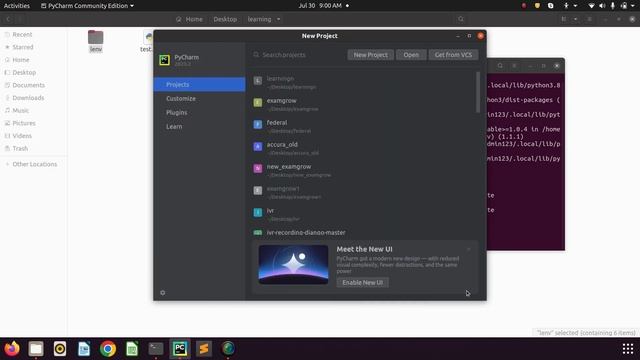The height and width of the screenshot is (360, 640).
Task: Click the search magnifier in PyCharm projects
Action: [x=256, y=54]
